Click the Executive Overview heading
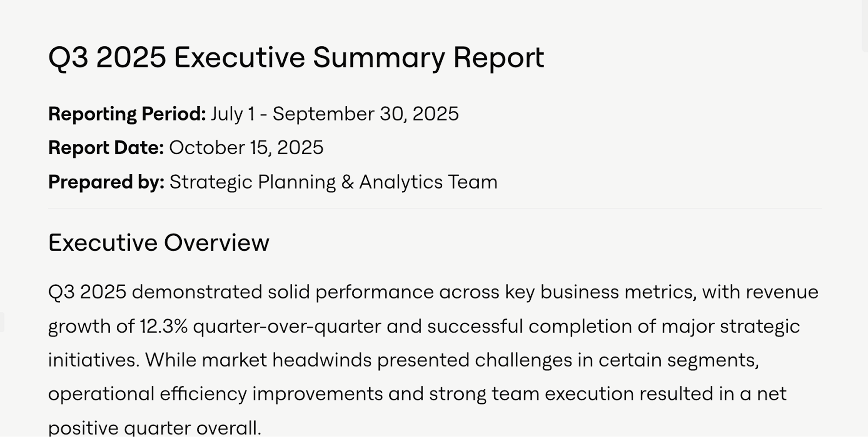The image size is (868, 437). (x=159, y=243)
